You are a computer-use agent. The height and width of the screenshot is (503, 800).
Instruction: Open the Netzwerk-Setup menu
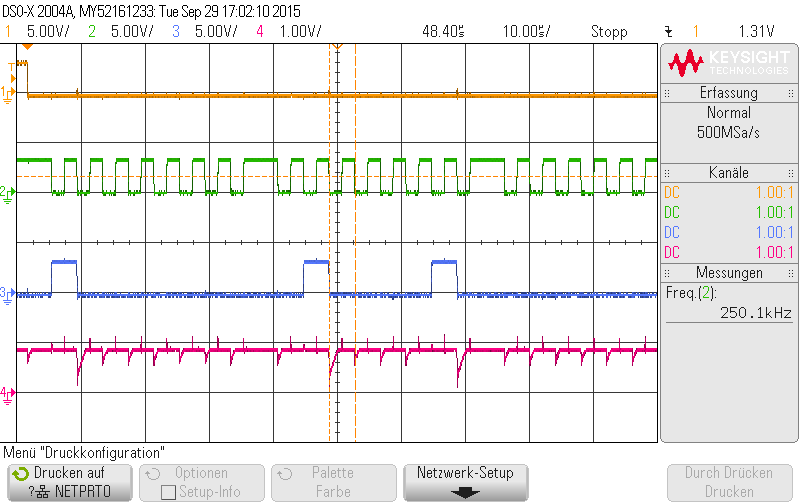point(465,483)
